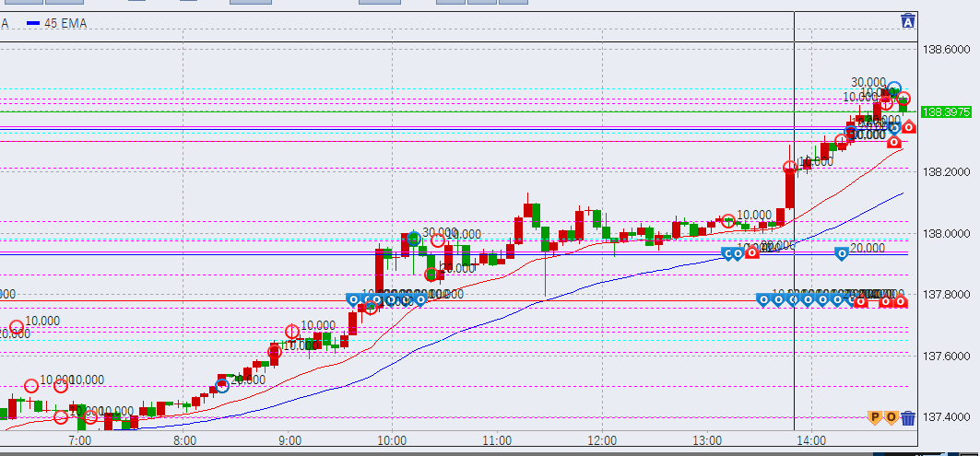Click the orange P marker icon

click(x=876, y=417)
